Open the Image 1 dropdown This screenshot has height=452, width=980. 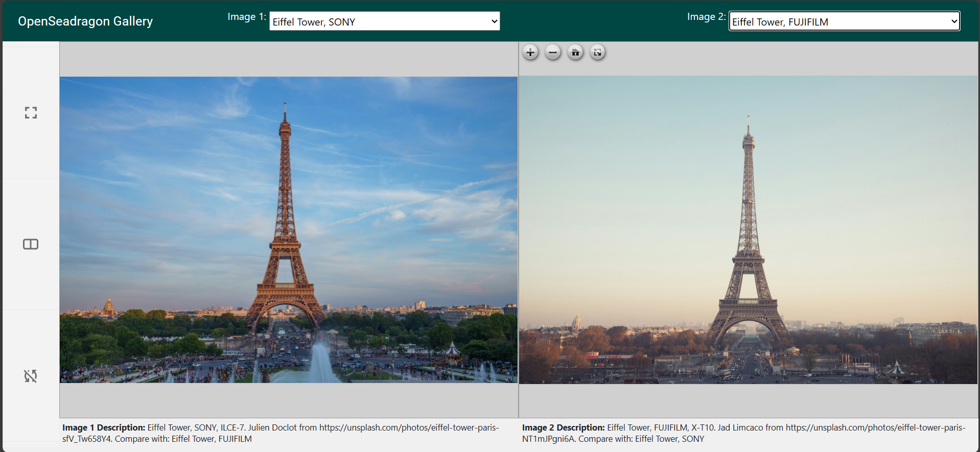point(384,21)
